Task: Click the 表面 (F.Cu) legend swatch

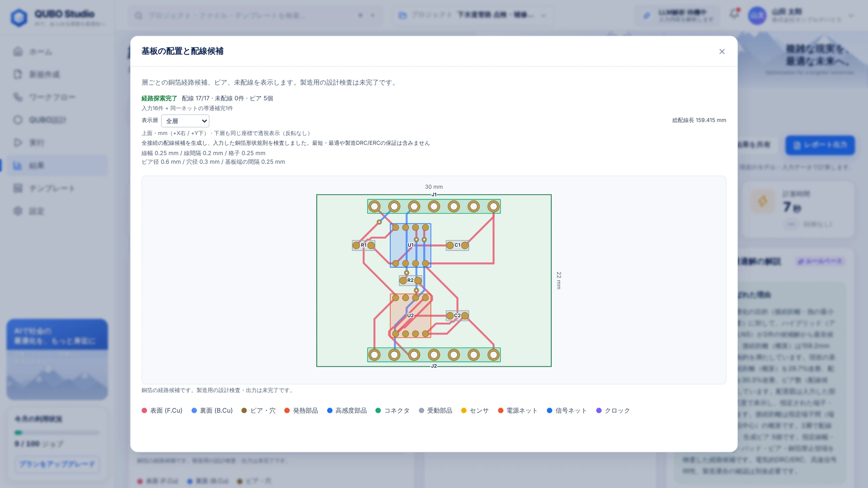Action: 144,410
